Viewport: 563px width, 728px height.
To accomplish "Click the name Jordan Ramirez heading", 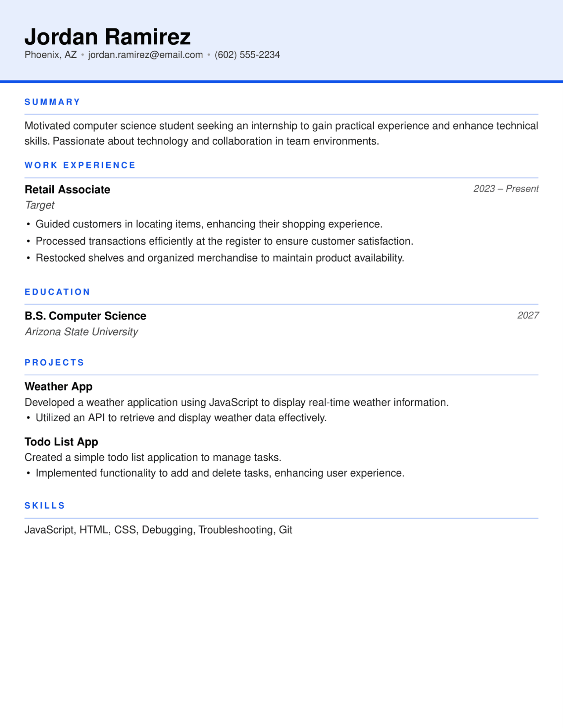I will (x=107, y=36).
